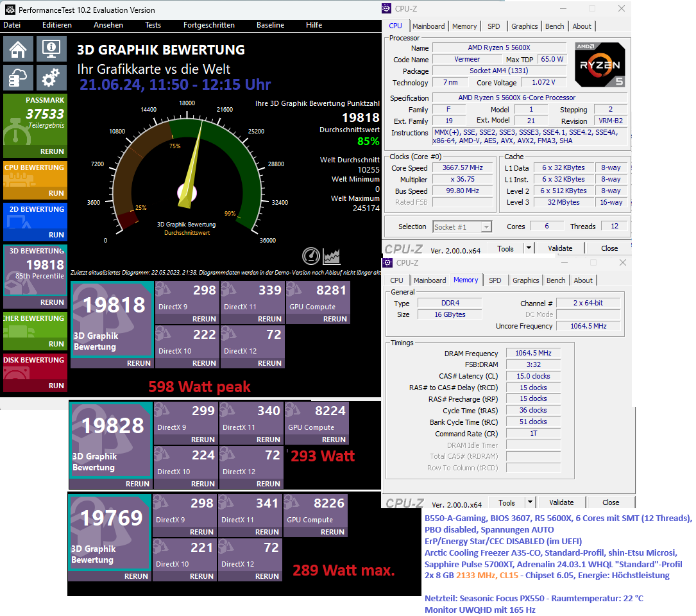The width and height of the screenshot is (696, 616).
Task: Switch to CPU tab in lower CPU-Z window
Action: 396,280
